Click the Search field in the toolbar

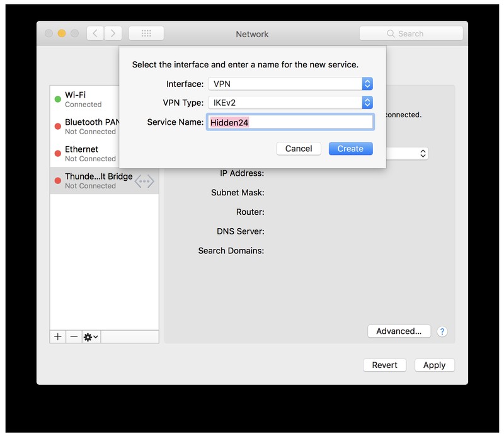pos(411,33)
